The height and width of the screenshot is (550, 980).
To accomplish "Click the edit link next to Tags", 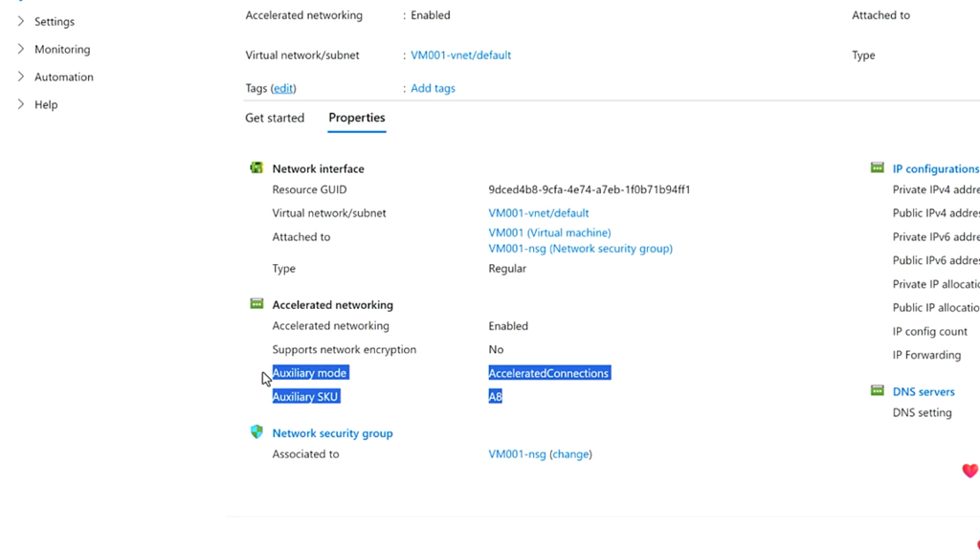I will tap(283, 88).
